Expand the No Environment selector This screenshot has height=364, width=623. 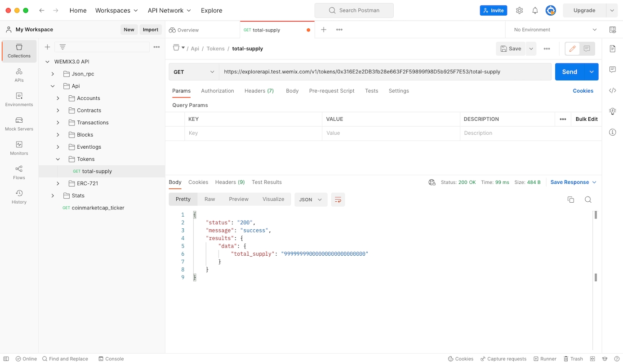556,30
